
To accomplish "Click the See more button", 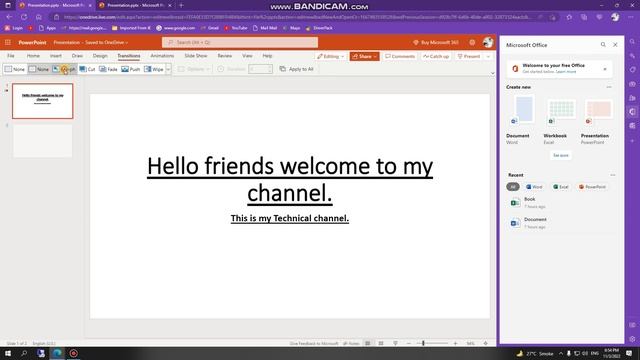I will tap(560, 155).
